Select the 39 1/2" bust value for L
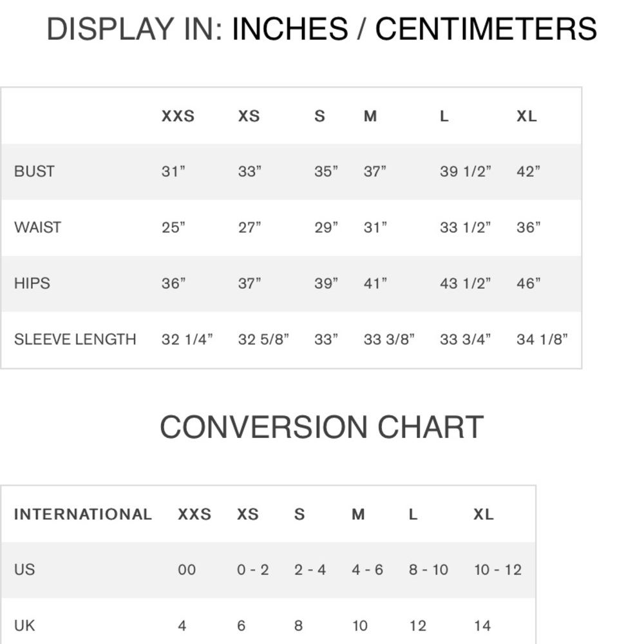This screenshot has height=644, width=644. tap(466, 171)
